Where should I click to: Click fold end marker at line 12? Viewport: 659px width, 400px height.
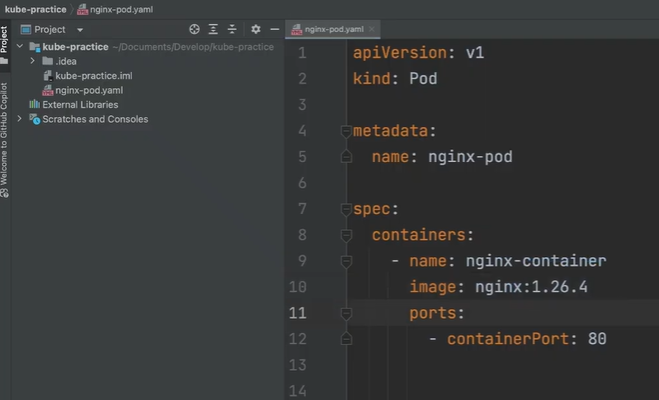(346, 339)
